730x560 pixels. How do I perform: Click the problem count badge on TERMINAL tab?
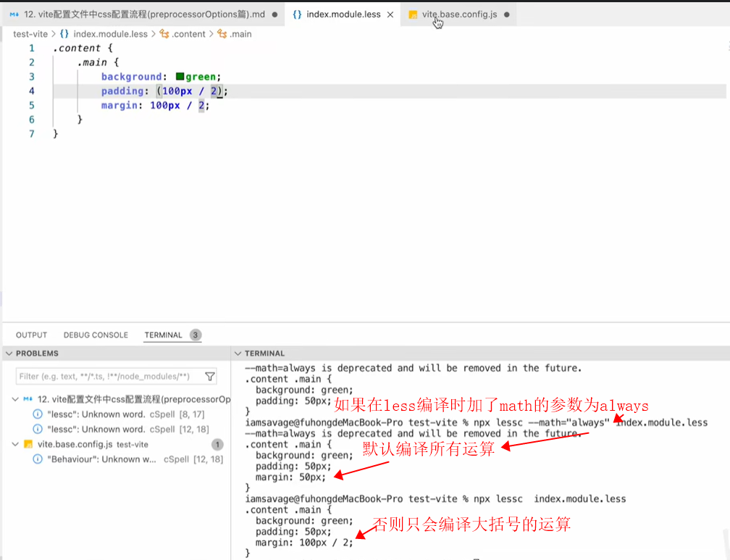[x=196, y=335]
